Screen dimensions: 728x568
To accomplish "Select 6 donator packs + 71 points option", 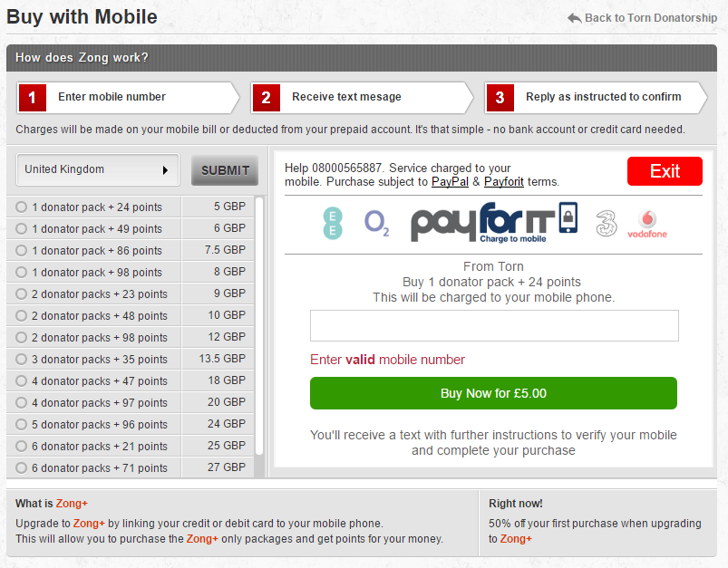I will pyautogui.click(x=22, y=467).
